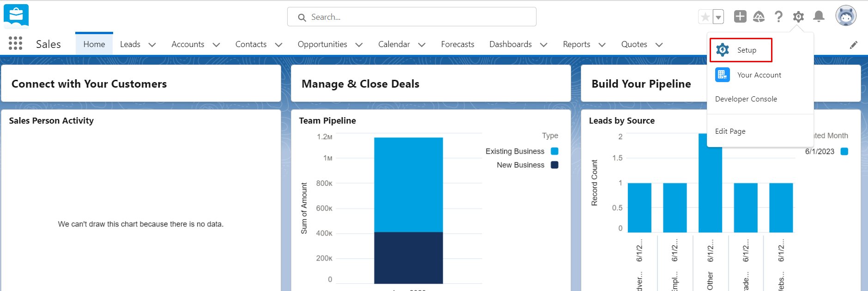Open the Leads tab

tap(130, 44)
